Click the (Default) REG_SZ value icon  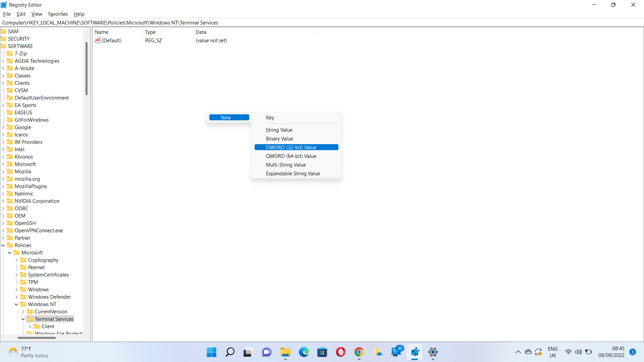point(98,40)
